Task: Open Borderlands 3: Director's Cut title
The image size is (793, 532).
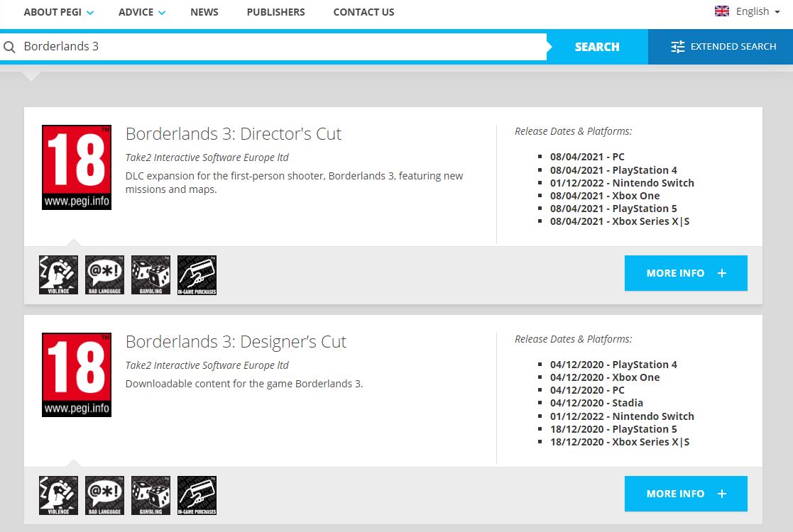Action: pos(234,134)
